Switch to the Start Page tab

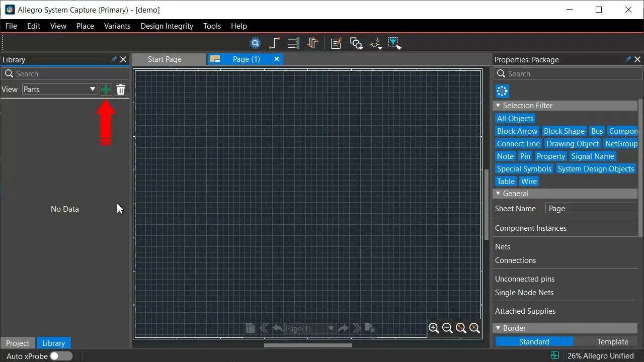pyautogui.click(x=169, y=59)
